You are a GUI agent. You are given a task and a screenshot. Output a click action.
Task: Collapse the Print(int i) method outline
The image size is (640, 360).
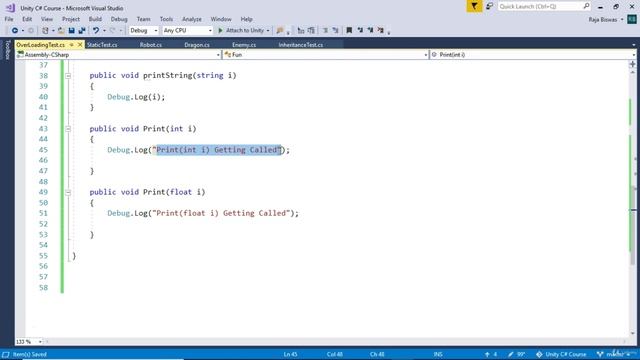tap(68, 129)
